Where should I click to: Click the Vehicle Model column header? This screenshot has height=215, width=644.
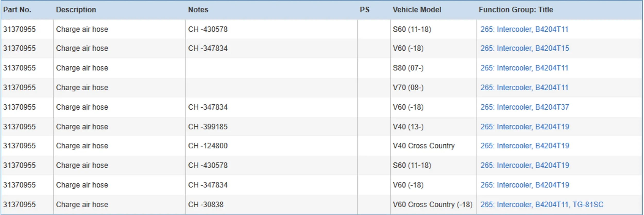pos(417,10)
